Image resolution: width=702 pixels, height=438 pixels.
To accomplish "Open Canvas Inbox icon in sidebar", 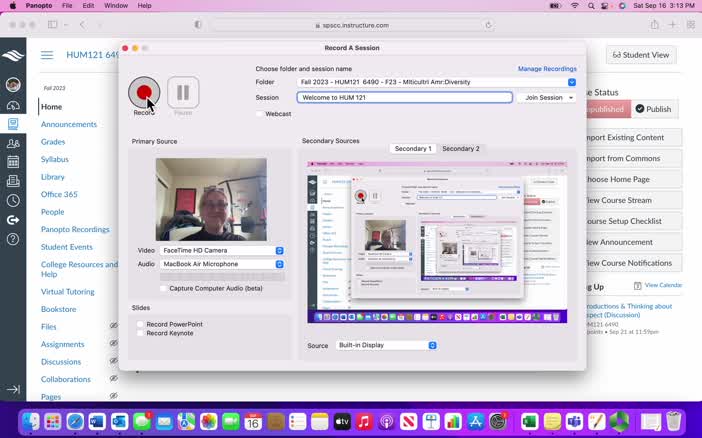I will [x=12, y=181].
